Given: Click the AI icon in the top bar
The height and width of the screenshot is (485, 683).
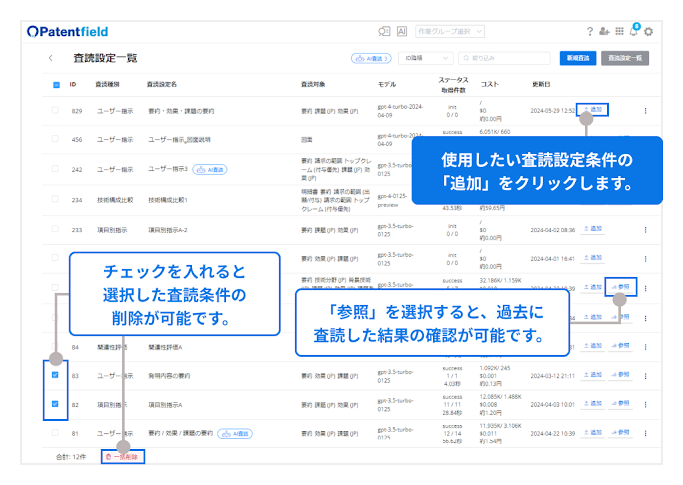Looking at the screenshot, I should (402, 32).
